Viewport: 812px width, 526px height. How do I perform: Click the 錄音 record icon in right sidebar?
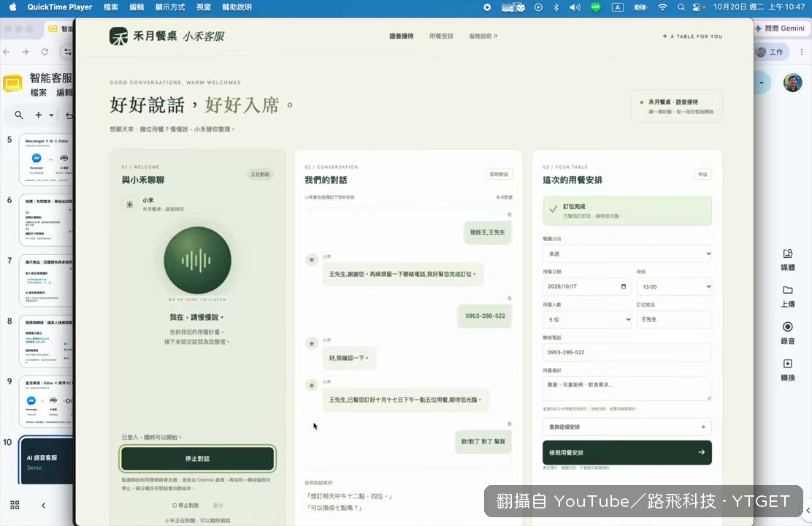(788, 327)
